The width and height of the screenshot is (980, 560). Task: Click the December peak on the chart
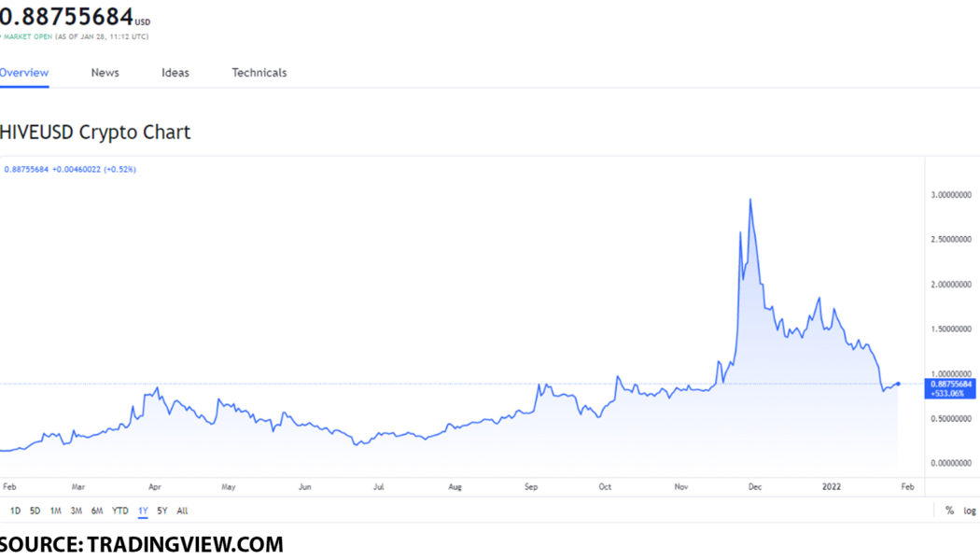click(x=750, y=198)
